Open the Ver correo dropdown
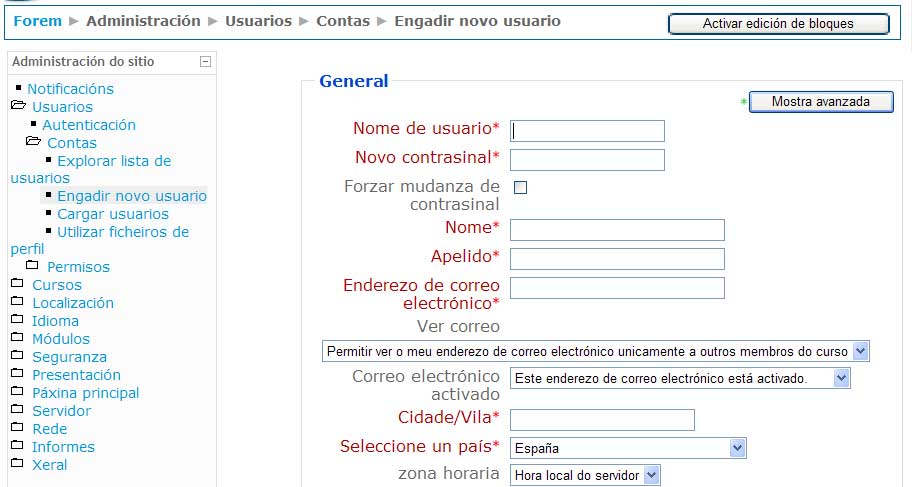The height and width of the screenshot is (487, 912). point(596,351)
